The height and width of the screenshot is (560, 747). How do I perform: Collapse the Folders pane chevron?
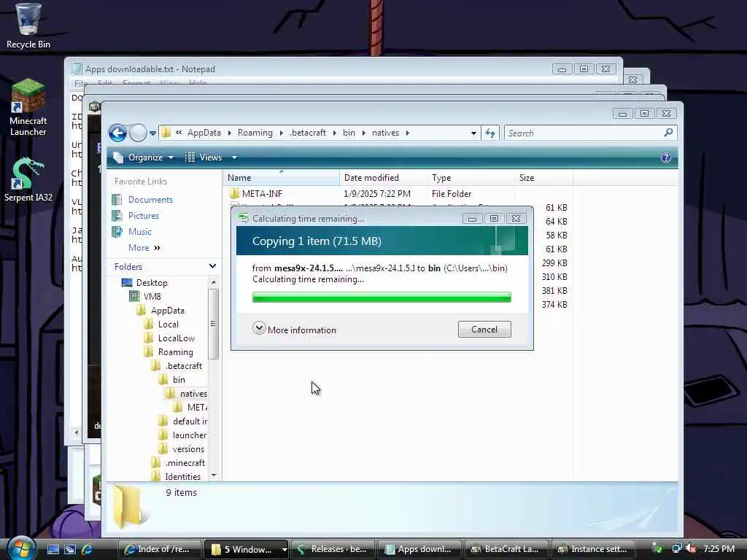[212, 266]
